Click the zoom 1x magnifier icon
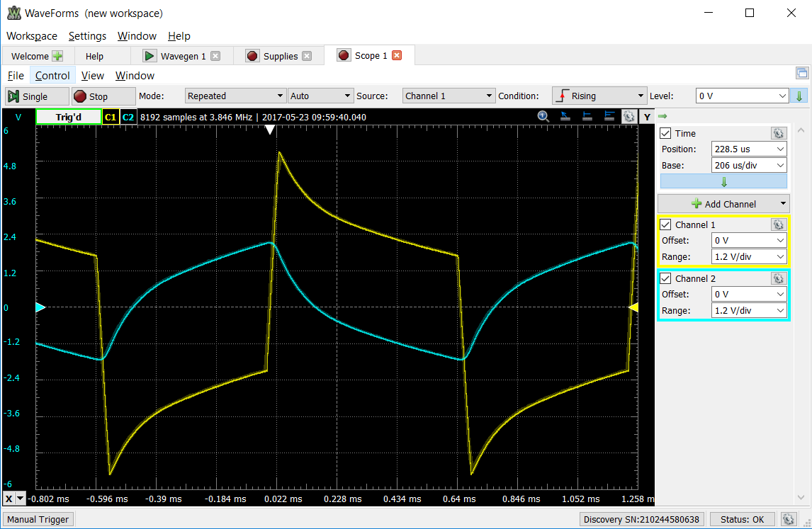The width and height of the screenshot is (812, 529). click(x=543, y=116)
